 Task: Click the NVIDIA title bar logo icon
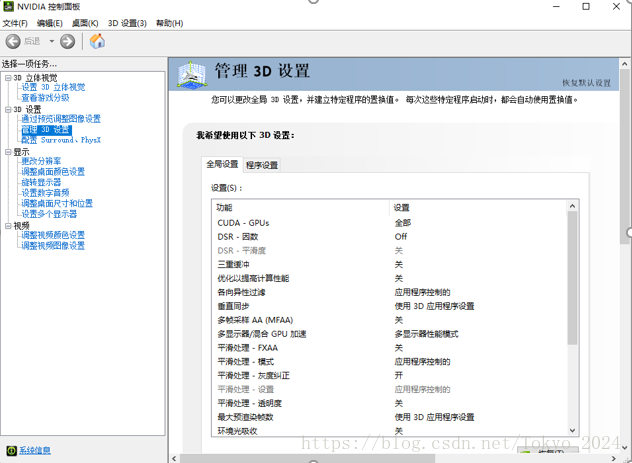point(8,6)
